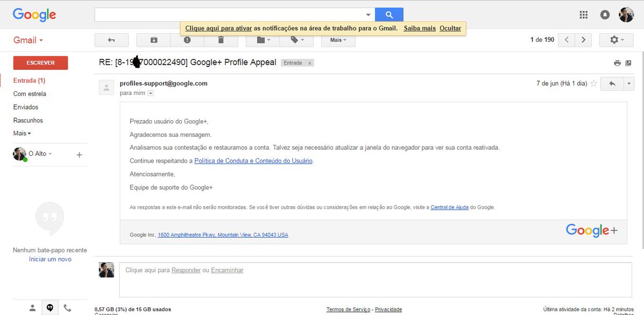Open Rascunhos folder
This screenshot has width=644, height=315.
(x=28, y=121)
